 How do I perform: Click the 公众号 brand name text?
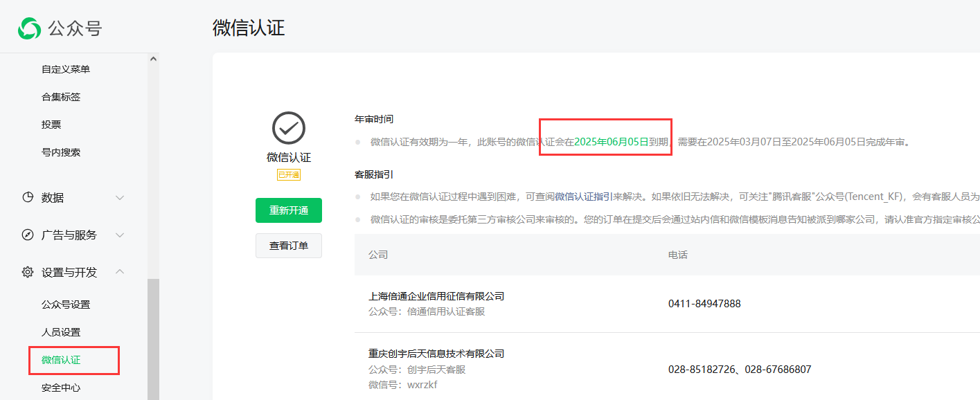pyautogui.click(x=75, y=28)
